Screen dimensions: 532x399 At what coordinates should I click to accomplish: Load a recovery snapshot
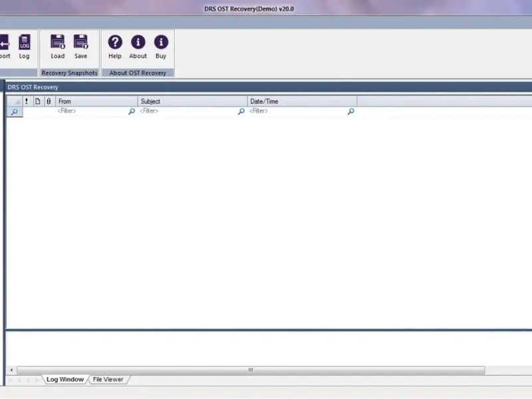pyautogui.click(x=58, y=47)
